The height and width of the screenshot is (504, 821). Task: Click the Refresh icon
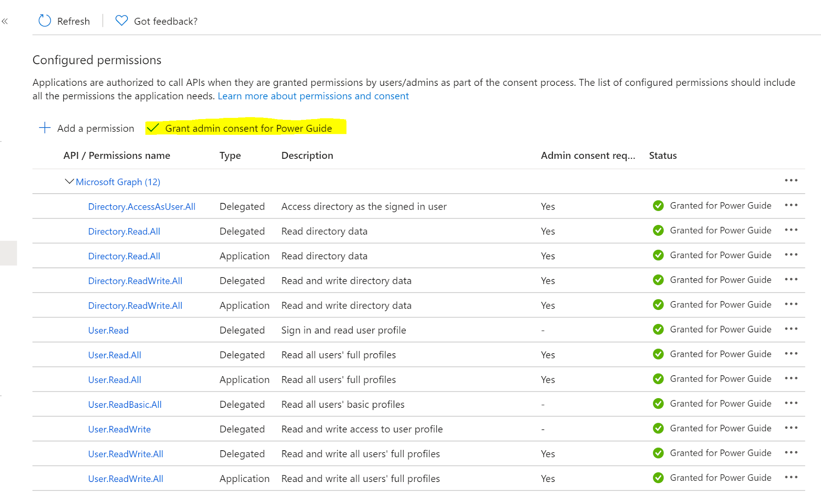[44, 20]
